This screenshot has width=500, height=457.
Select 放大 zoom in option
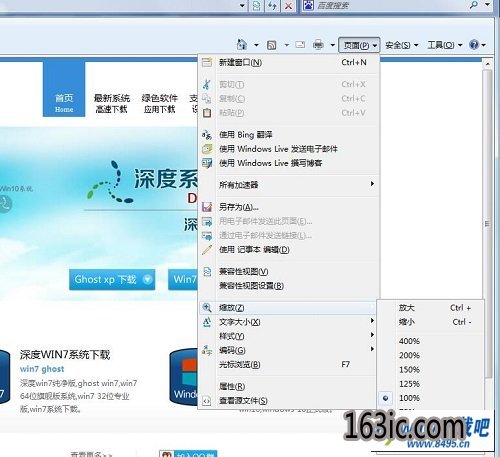(431, 308)
